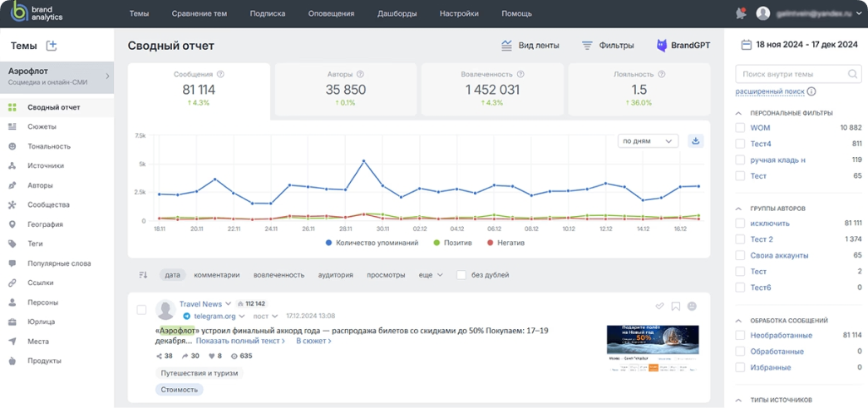
Task: Open Ссылки sidebar section
Action: tap(41, 283)
